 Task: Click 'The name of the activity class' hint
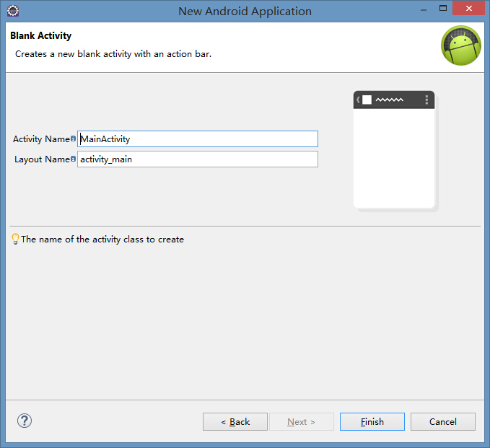[x=102, y=240]
